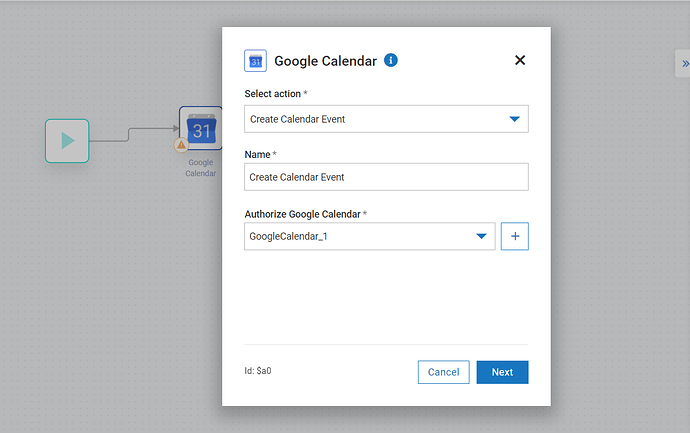Click the Google Calendar dialog title
Image resolution: width=690 pixels, height=433 pixels.
tap(326, 61)
